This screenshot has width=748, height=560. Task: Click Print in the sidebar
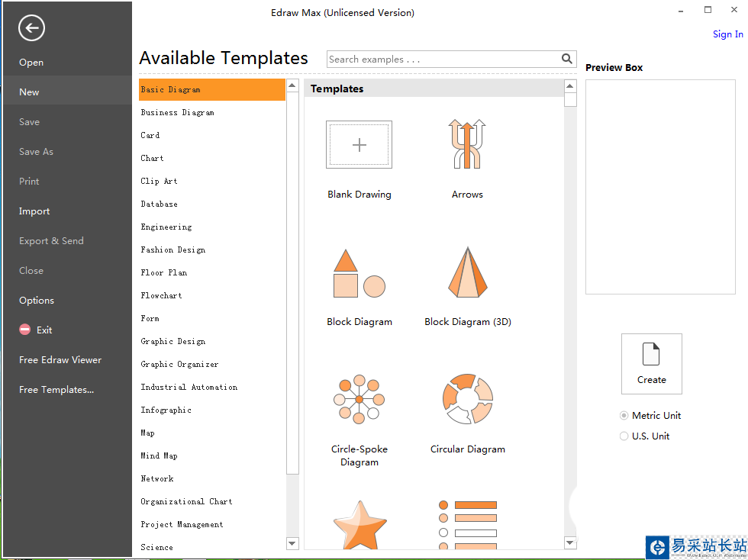point(29,182)
